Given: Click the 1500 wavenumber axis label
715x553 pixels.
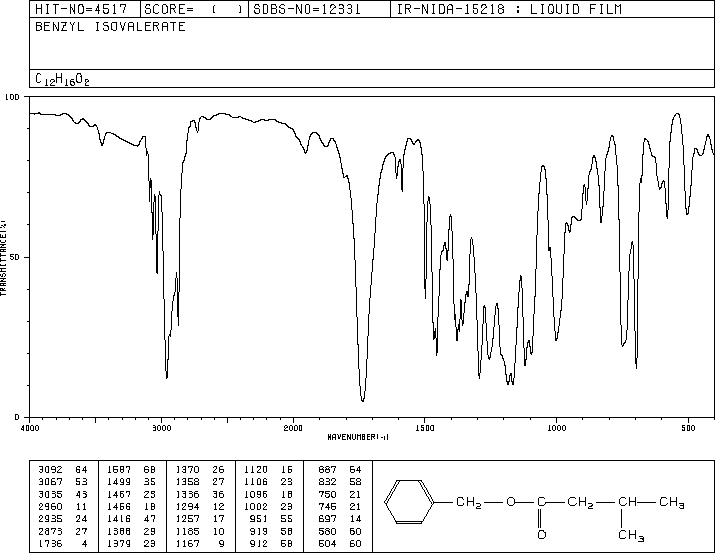Looking at the screenshot, I should pos(425,428).
